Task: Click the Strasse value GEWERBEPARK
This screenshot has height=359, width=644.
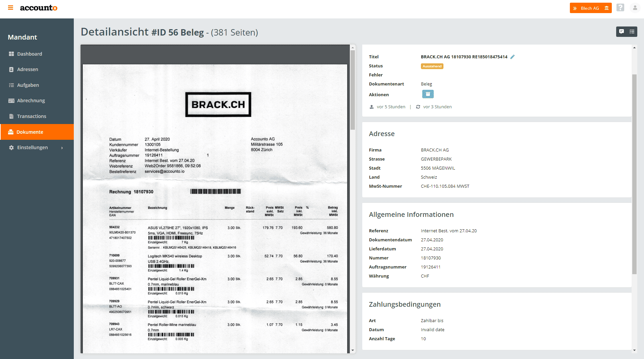Action: click(x=436, y=159)
